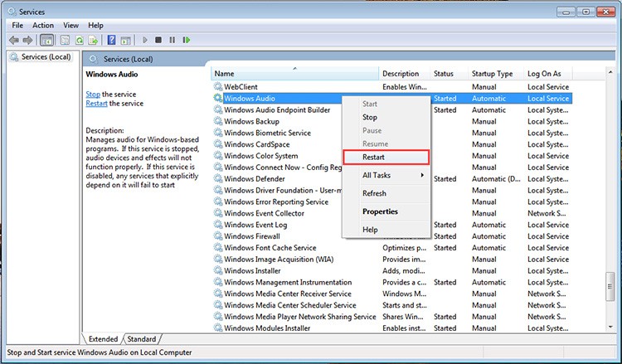Open the Properties toolbar icon
Image resolution: width=622 pixels, height=364 pixels.
pyautogui.click(x=65, y=40)
